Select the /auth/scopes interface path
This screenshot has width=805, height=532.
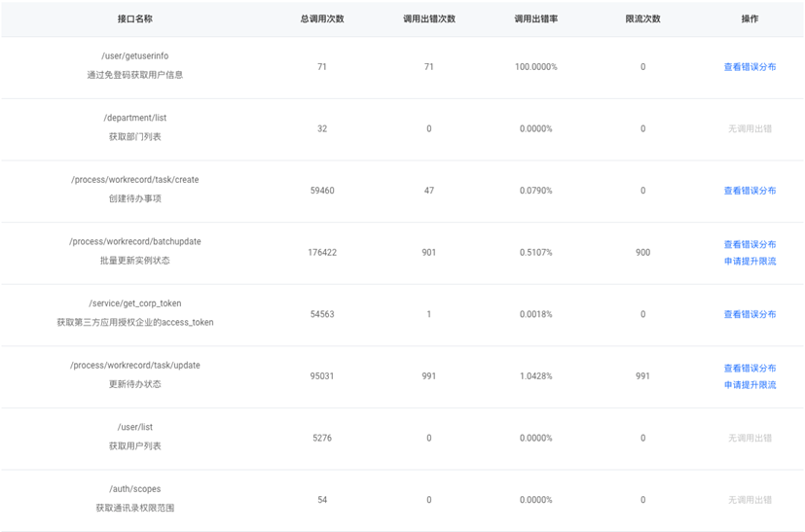pos(135,489)
